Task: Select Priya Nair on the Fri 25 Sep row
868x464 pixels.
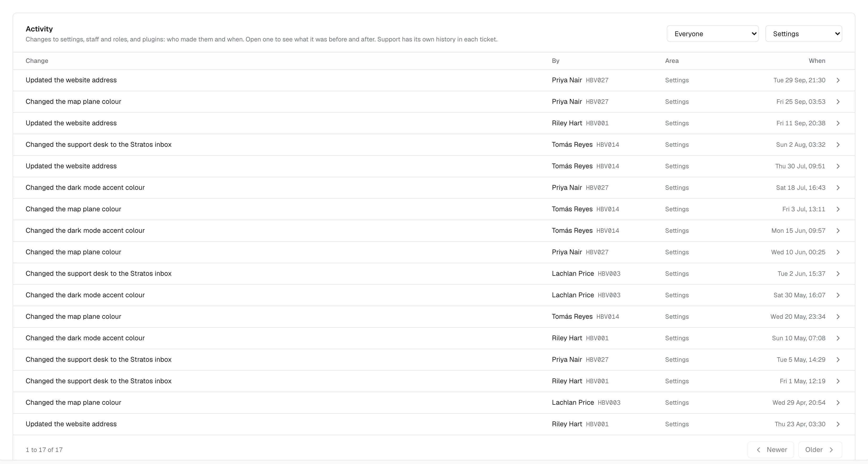Action: coord(567,102)
